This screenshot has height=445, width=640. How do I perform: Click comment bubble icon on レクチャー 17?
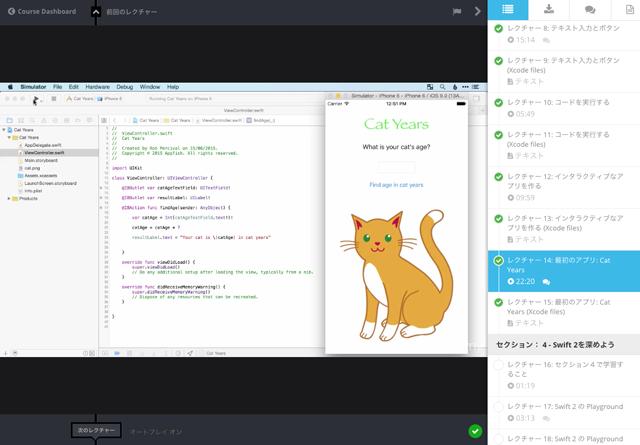coord(546,418)
